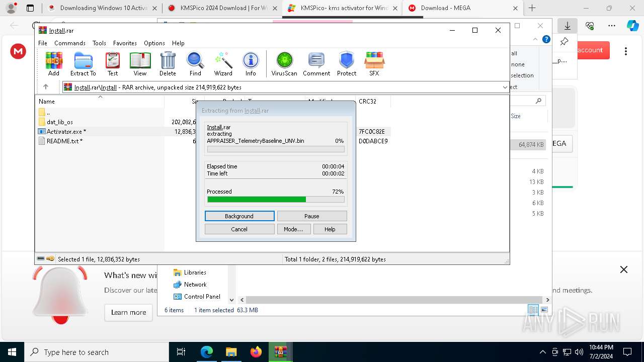
Task: Click WinRAR icon in taskbar
Action: pos(280,352)
